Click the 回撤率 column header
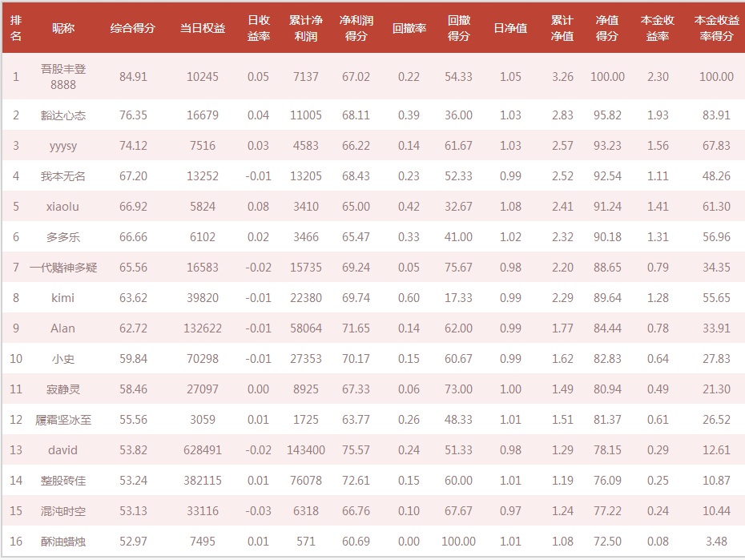 [x=409, y=28]
